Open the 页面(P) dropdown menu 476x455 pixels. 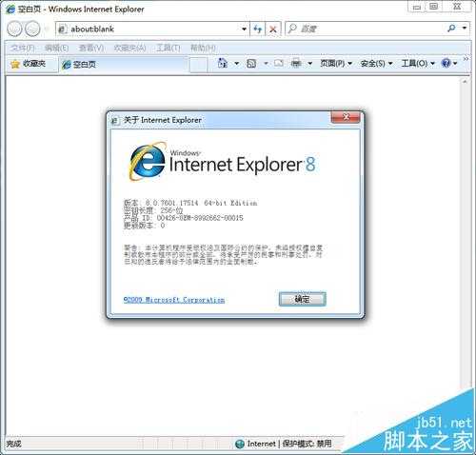click(336, 64)
